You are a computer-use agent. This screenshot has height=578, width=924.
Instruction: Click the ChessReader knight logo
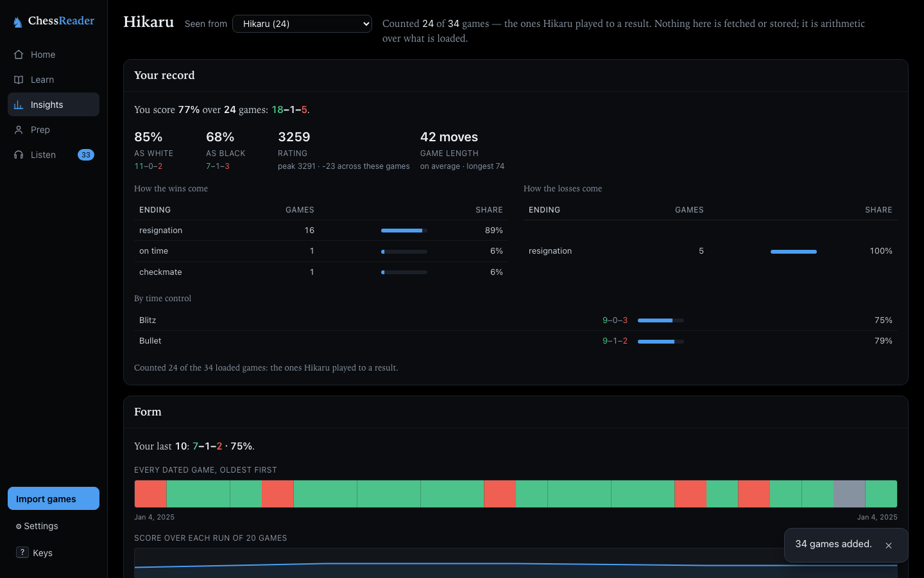click(18, 22)
